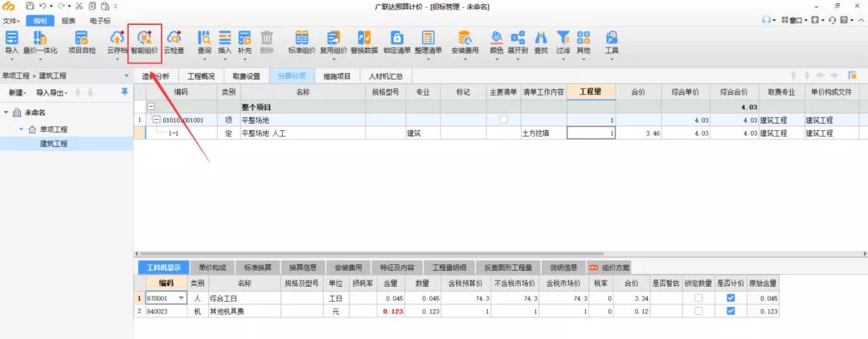Screen dimensions: 868x339
Task: Click 展开到 expand-to icon
Action: click(518, 38)
